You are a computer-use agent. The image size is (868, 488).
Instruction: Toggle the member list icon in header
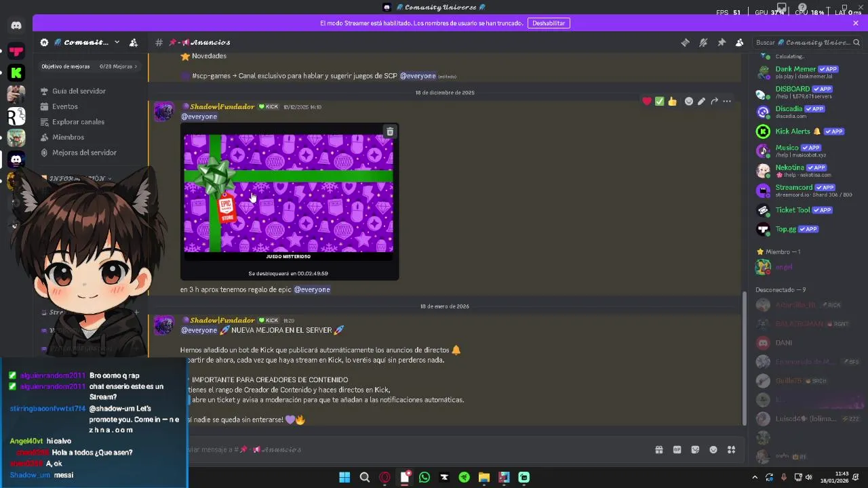pos(740,42)
